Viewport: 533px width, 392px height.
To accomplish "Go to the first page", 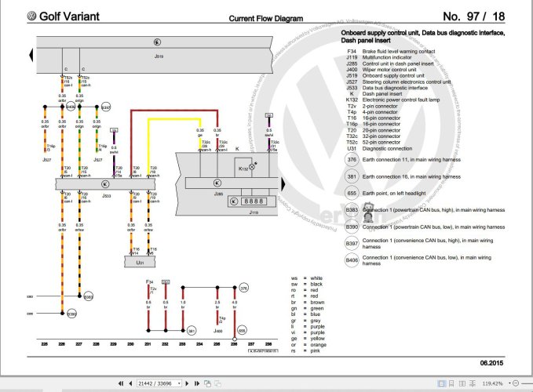I will pos(121,383).
